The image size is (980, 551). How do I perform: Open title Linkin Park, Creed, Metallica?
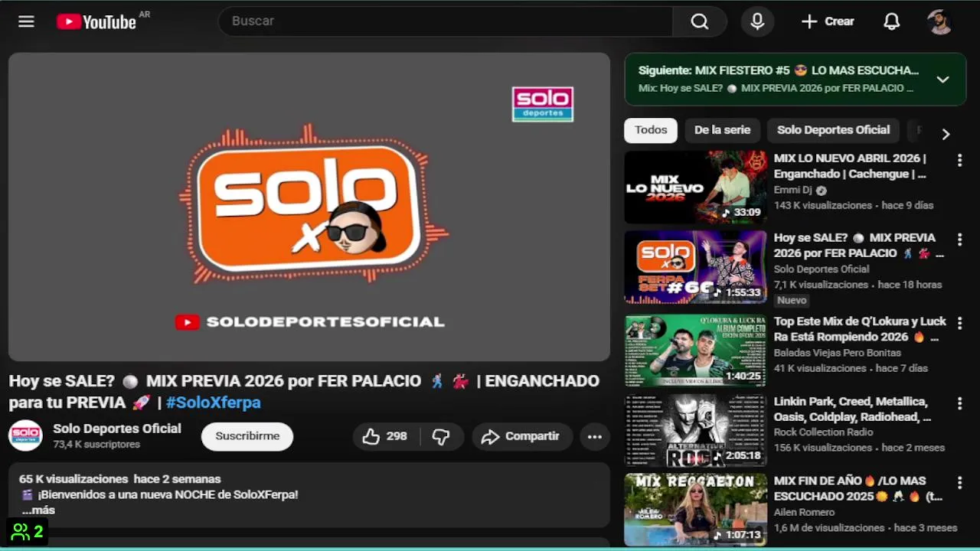coord(852,409)
